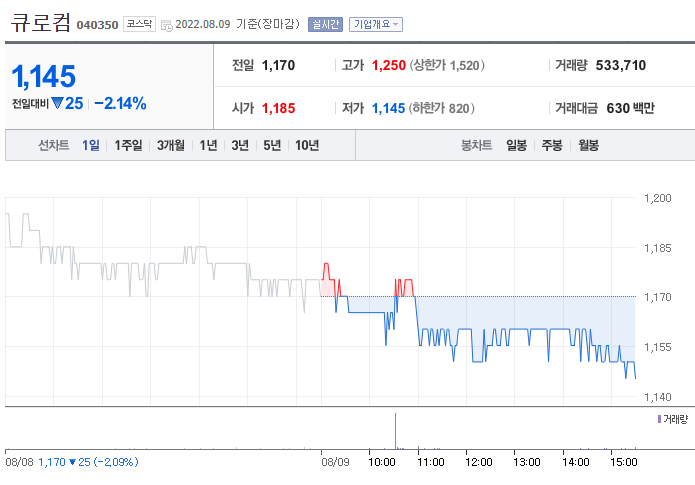
Task: Click the 1,155 price axis label
Action: coord(658,347)
